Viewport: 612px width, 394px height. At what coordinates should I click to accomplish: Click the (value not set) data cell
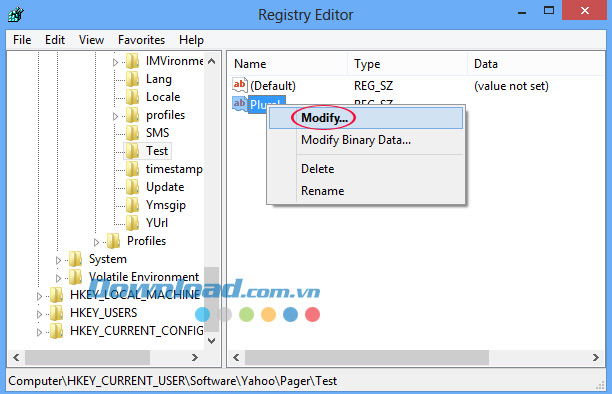tap(511, 86)
